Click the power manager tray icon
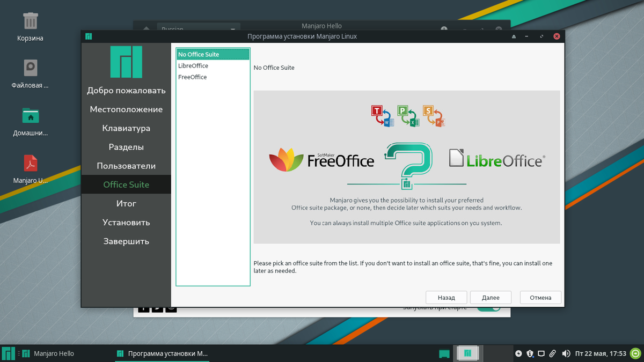 tap(518, 353)
